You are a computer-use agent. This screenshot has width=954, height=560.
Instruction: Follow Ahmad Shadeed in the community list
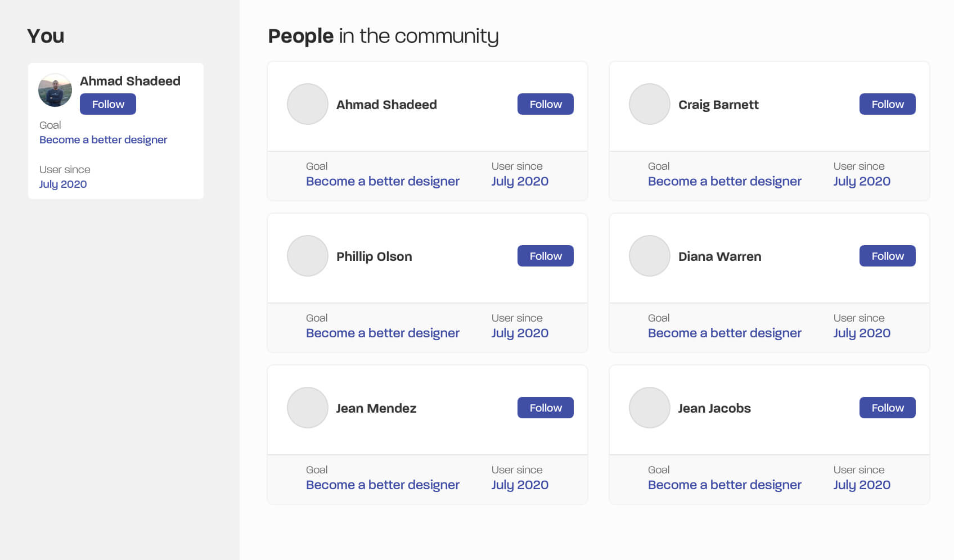[545, 104]
